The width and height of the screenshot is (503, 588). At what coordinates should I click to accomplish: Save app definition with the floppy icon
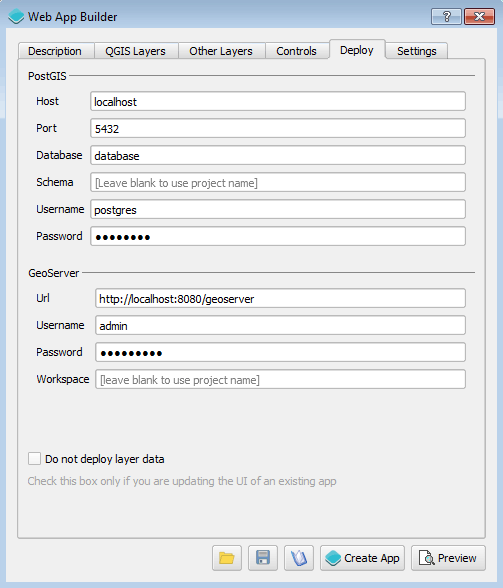pos(263,558)
